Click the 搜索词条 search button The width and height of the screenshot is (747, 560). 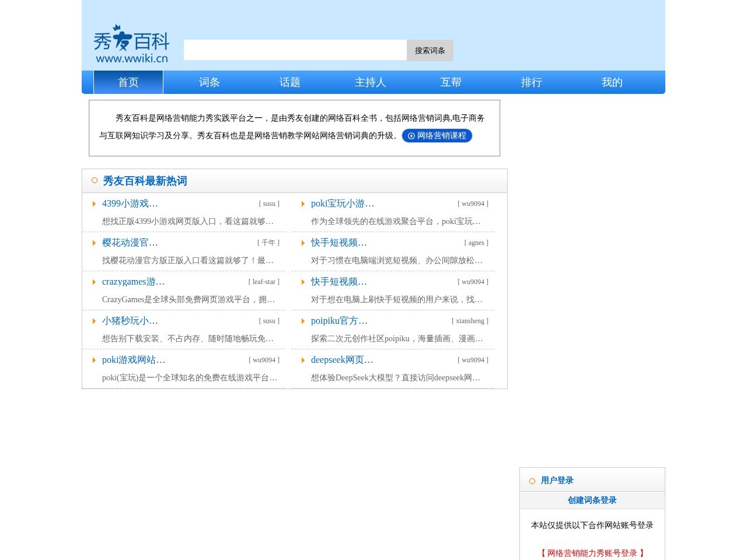tap(430, 50)
